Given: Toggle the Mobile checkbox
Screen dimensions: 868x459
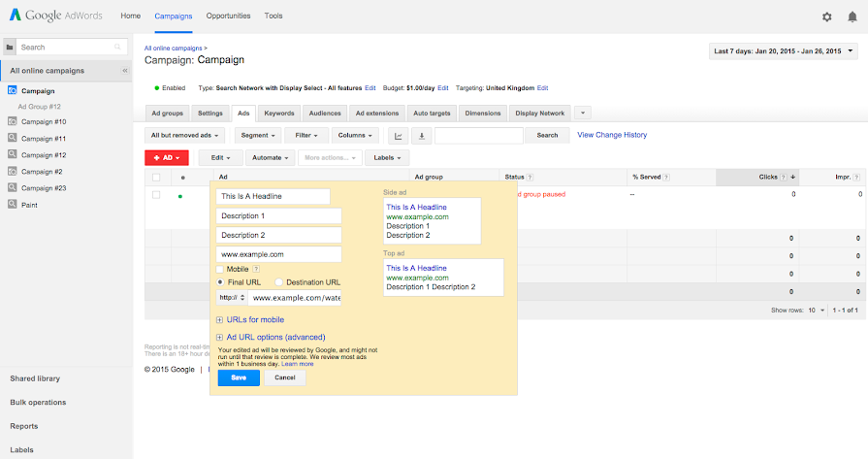Looking at the screenshot, I should pyautogui.click(x=220, y=269).
